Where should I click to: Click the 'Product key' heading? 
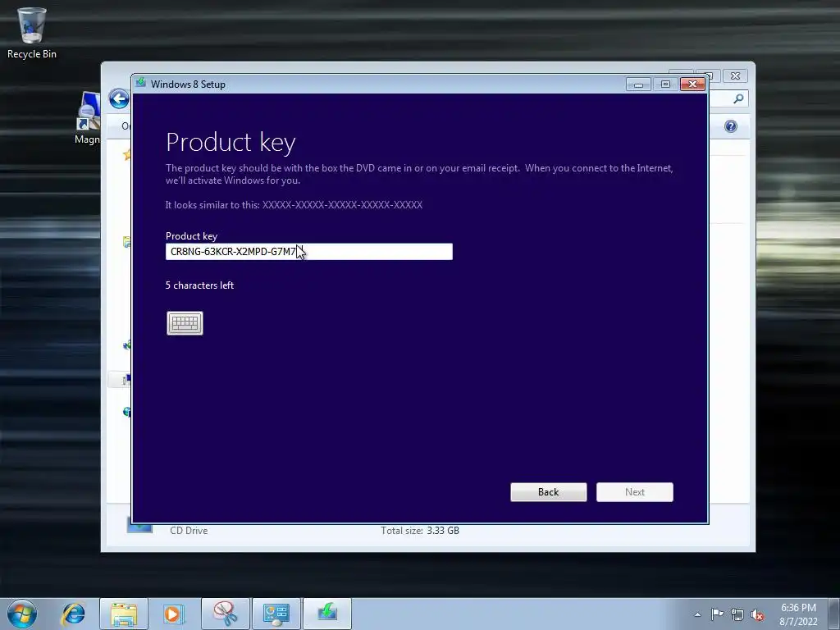pos(231,143)
